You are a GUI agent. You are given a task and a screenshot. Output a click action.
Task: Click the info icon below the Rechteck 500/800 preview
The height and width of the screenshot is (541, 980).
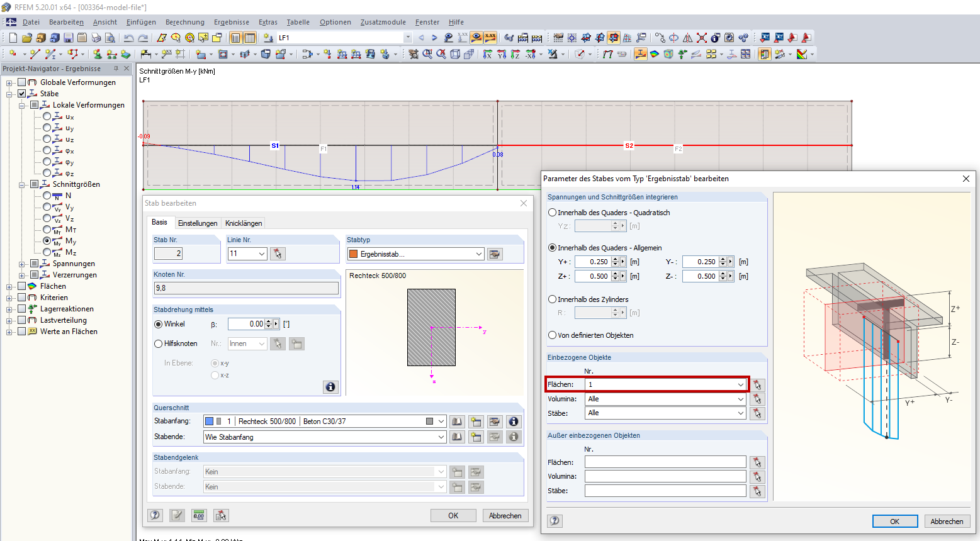(330, 387)
